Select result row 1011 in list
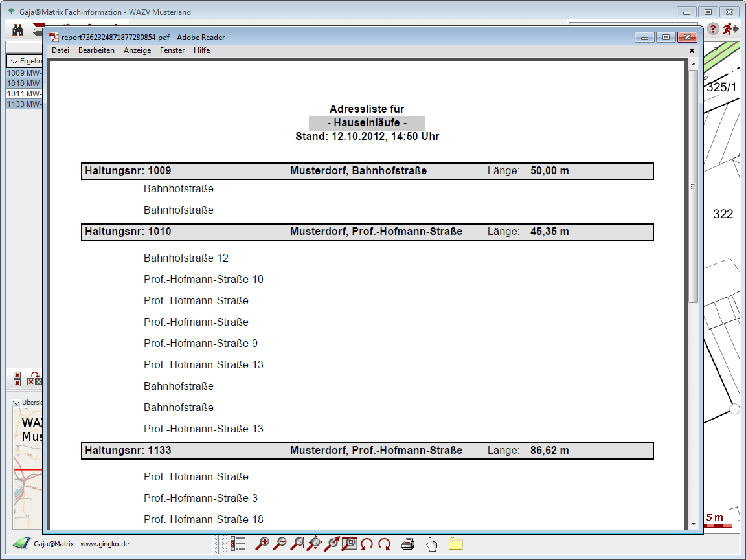746x560 pixels. (x=24, y=94)
